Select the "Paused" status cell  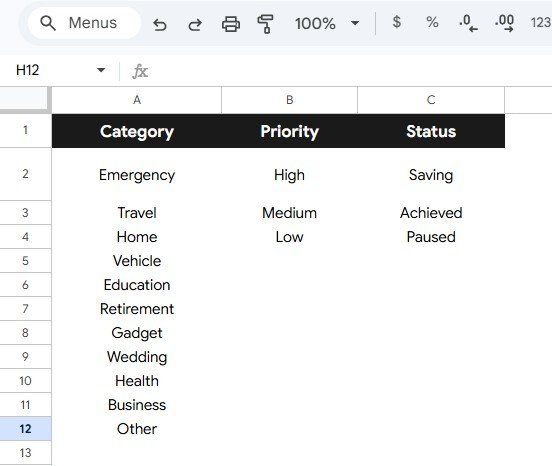pyautogui.click(x=431, y=237)
